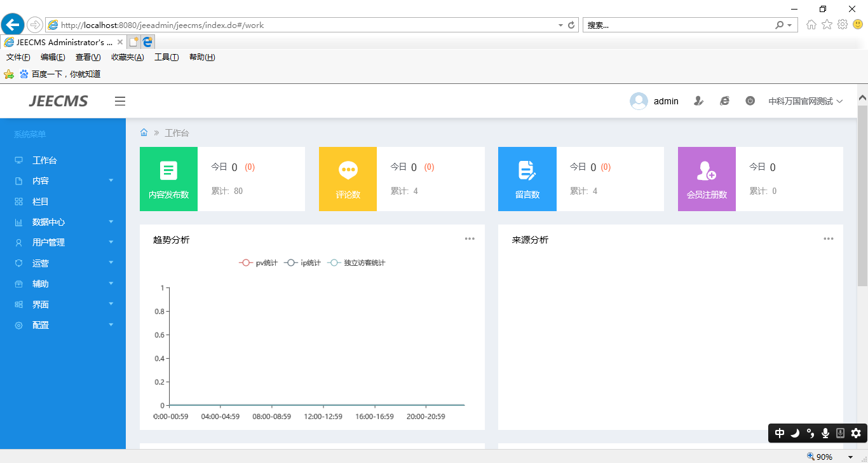Click the hamburger menu collapse icon
The width and height of the screenshot is (868, 463).
click(120, 101)
